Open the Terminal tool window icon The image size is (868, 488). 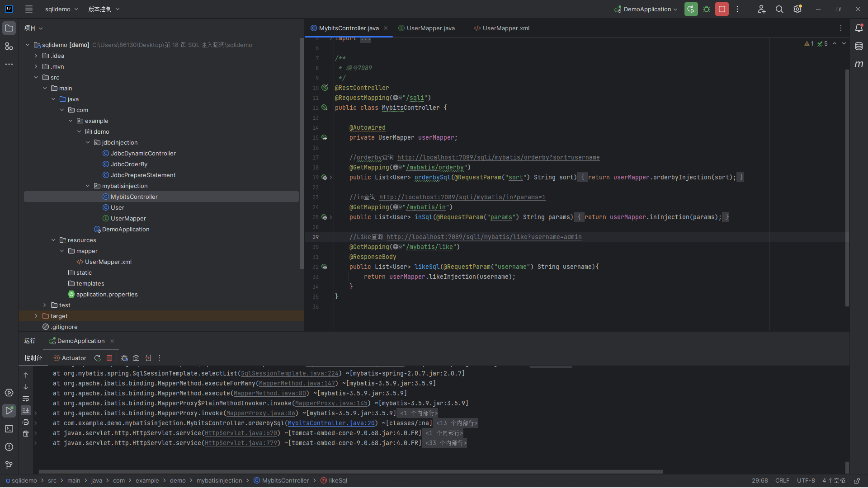pyautogui.click(x=9, y=429)
